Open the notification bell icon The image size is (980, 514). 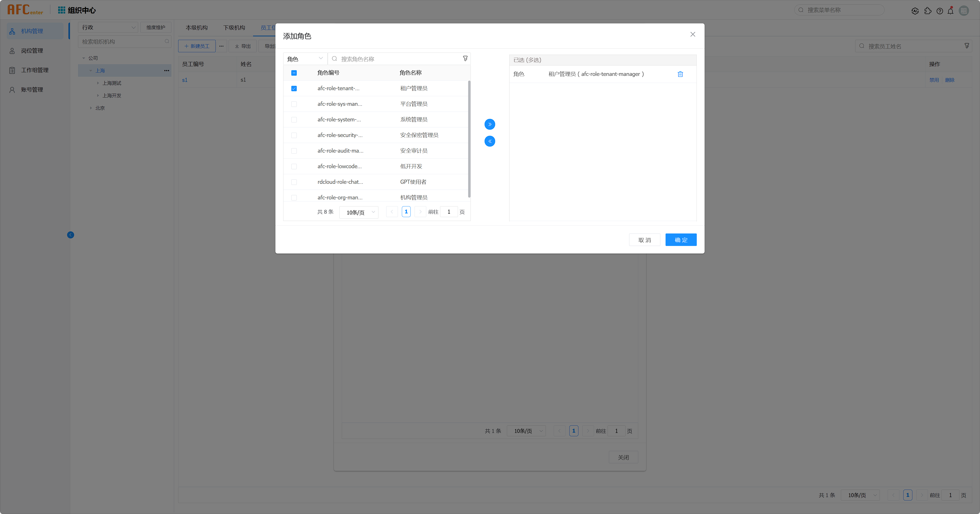click(950, 11)
